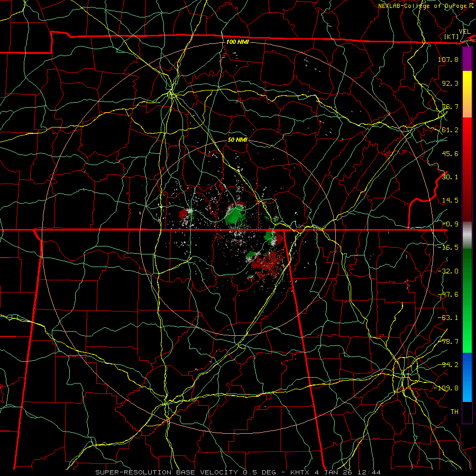Screen dimensions: 476x476
Task: Click the Super-Resolution Base Velocity caption
Action: point(238,472)
